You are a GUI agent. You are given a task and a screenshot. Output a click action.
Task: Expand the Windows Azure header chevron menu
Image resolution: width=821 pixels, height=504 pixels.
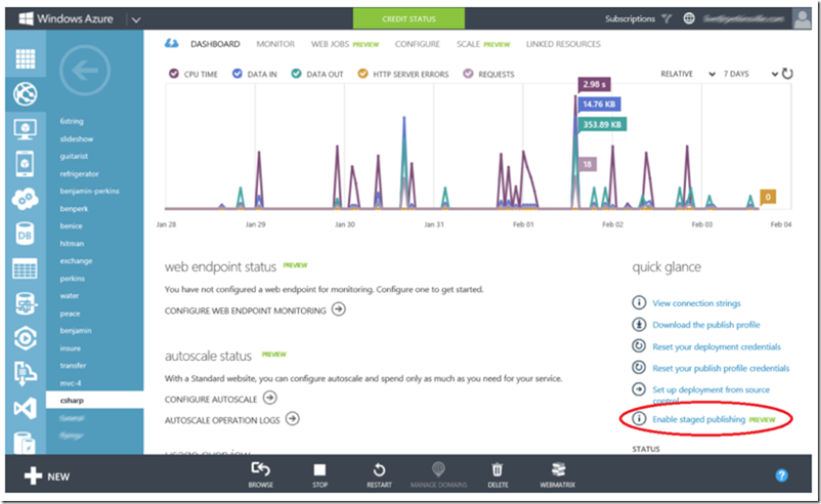click(136, 20)
